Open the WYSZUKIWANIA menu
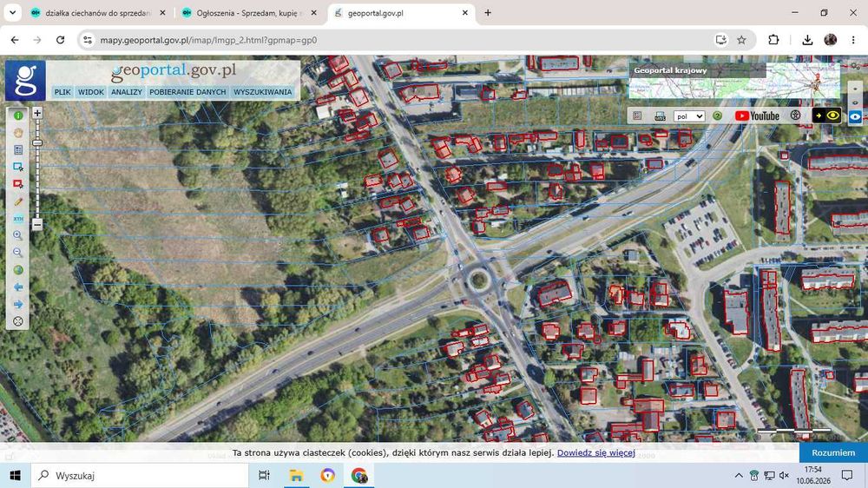Viewport: 868px width, 488px height. (262, 92)
